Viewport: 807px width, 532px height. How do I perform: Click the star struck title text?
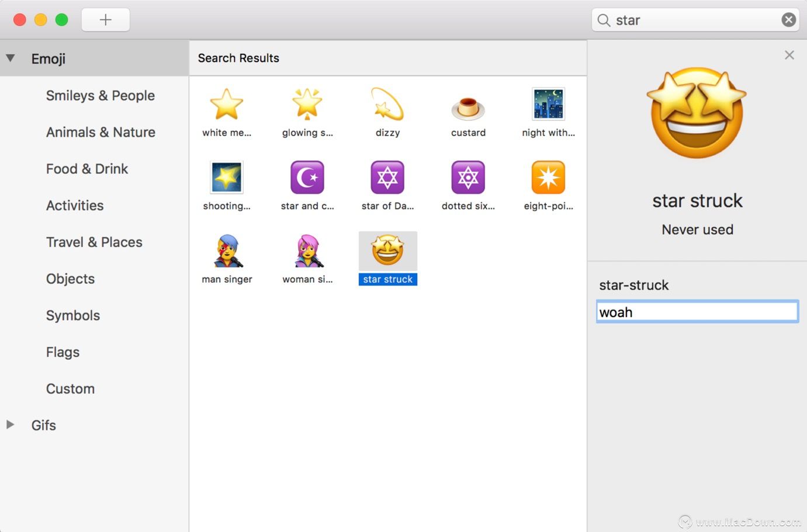click(x=697, y=201)
